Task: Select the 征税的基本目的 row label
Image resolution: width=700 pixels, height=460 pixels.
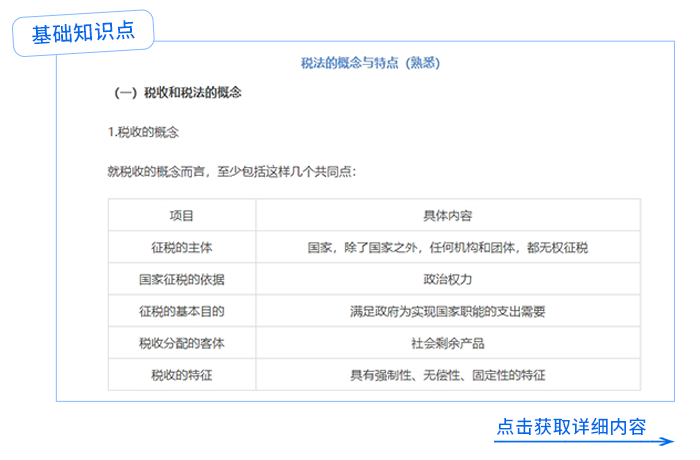Action: (182, 311)
